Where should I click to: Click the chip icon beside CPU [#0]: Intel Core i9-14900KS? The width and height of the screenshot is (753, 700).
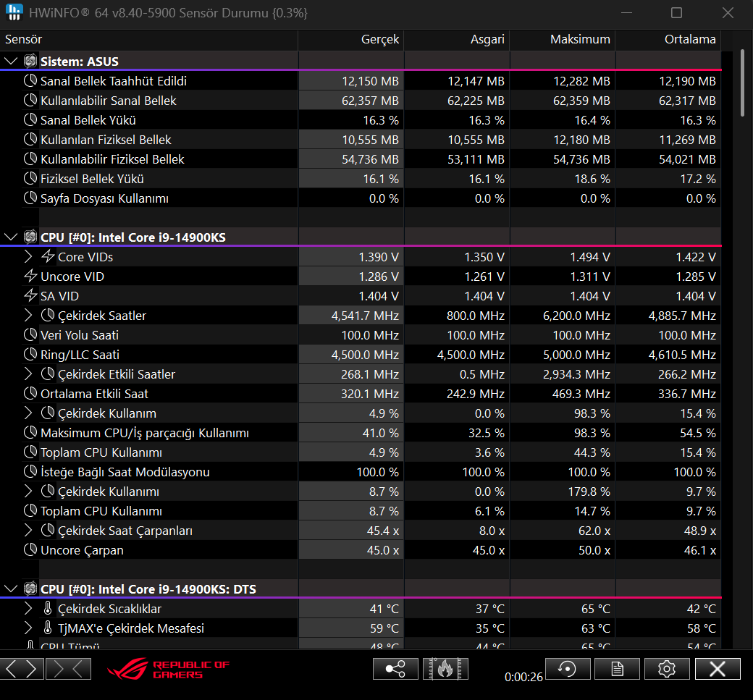30,237
